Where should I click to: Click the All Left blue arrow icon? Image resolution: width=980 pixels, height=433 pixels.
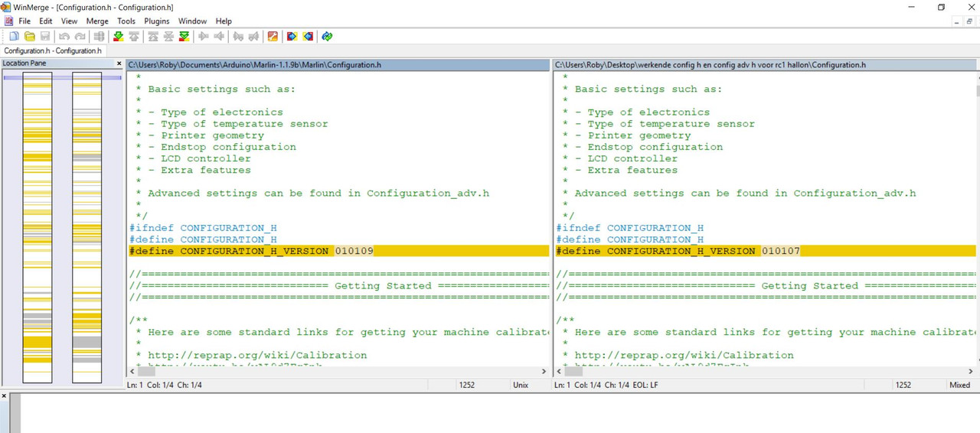pos(308,36)
